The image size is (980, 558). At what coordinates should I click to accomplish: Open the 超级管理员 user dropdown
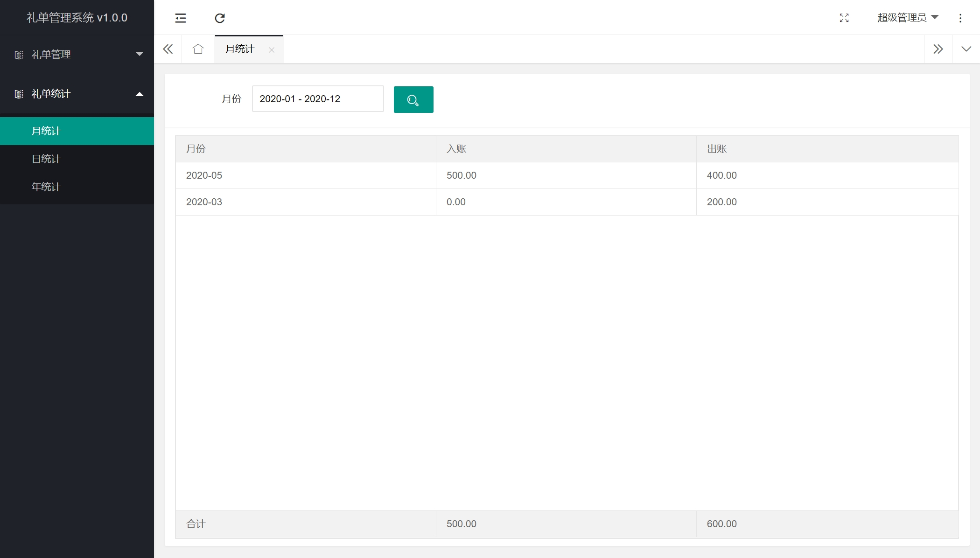click(907, 18)
